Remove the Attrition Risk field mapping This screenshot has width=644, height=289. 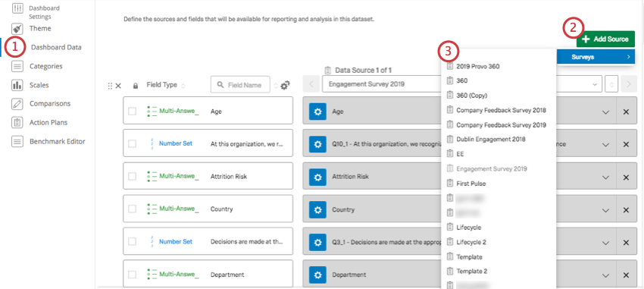tap(626, 177)
